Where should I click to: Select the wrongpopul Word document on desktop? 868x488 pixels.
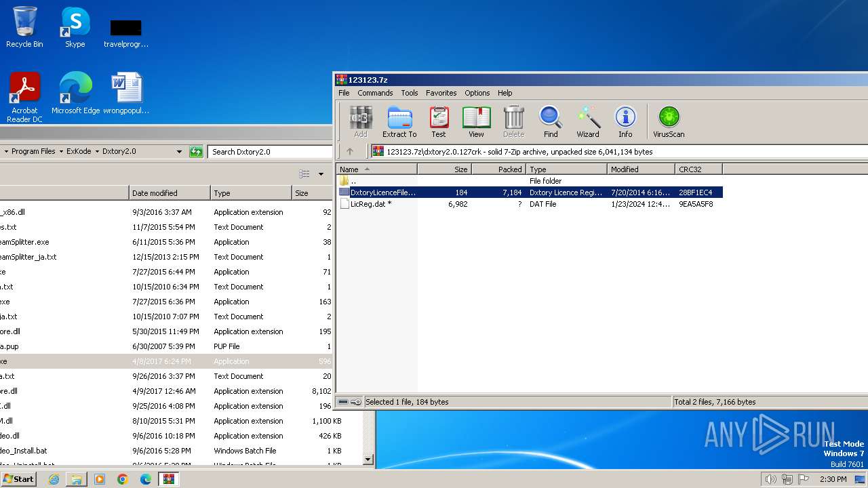pyautogui.click(x=126, y=93)
